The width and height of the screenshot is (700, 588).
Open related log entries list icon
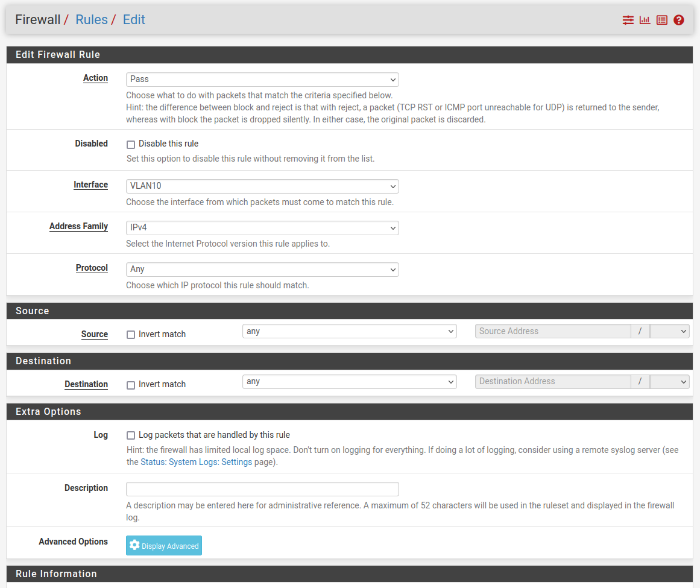(661, 20)
